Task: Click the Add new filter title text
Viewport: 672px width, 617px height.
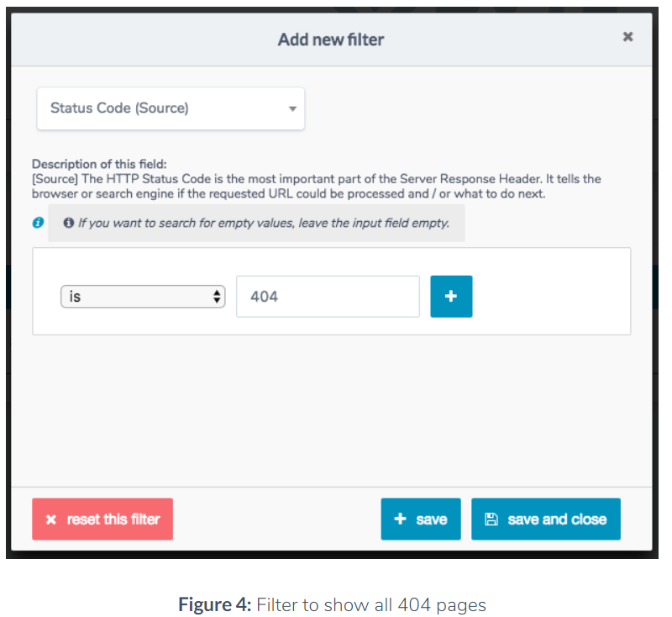Action: point(331,40)
